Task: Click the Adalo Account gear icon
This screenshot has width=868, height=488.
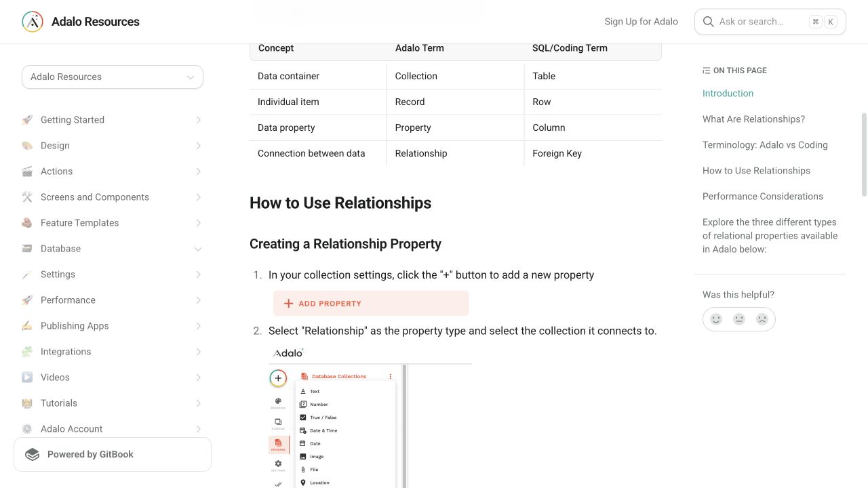Action: coord(27,429)
